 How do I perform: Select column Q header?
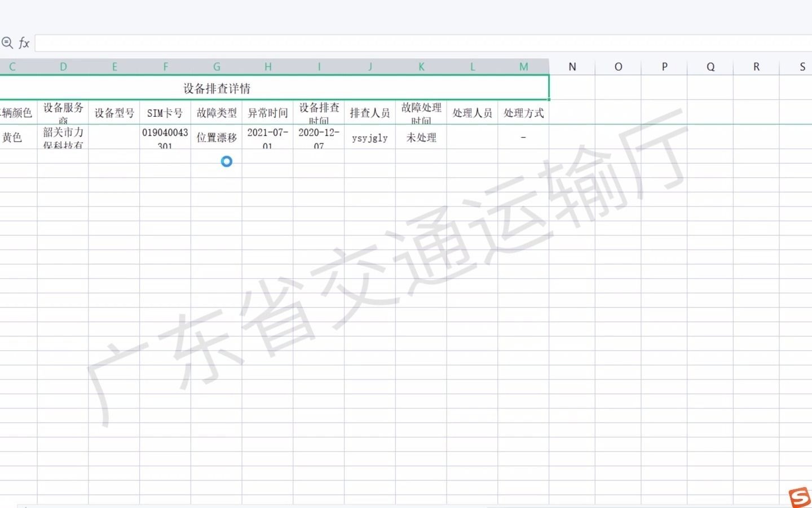[710, 67]
